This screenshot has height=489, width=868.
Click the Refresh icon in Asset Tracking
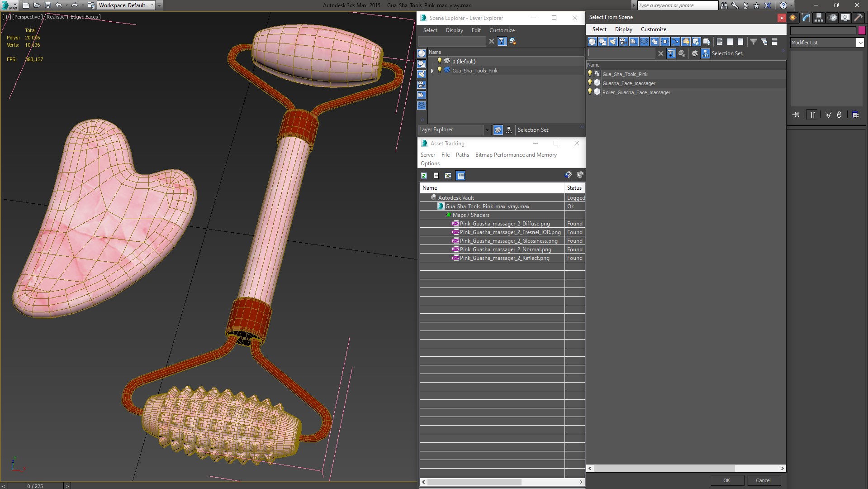(424, 176)
